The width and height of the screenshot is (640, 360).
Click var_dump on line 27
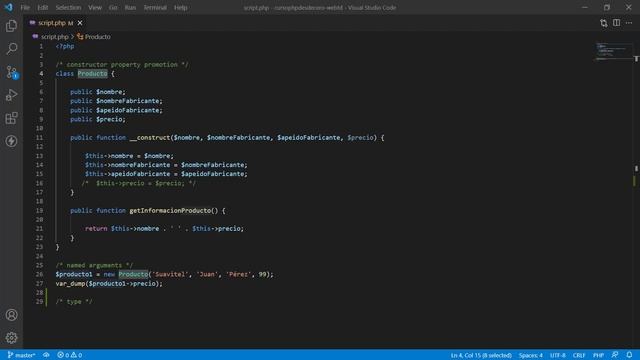[70, 283]
